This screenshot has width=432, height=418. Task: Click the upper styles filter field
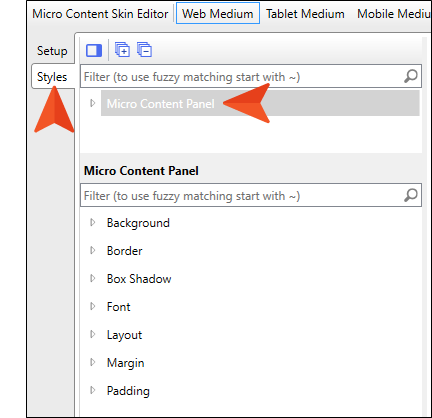[242, 77]
